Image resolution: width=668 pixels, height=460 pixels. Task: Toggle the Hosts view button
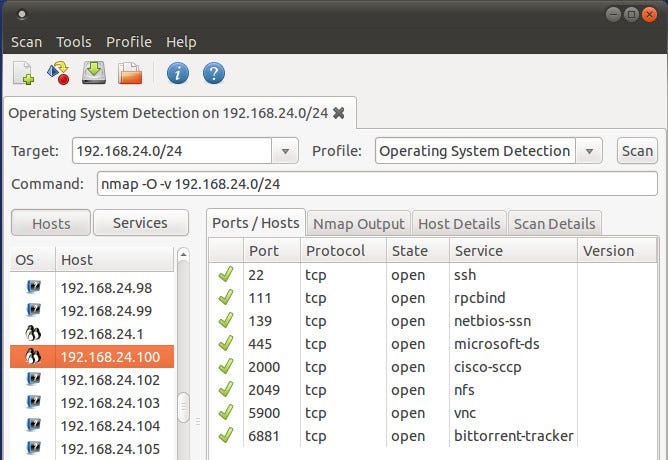pos(51,223)
